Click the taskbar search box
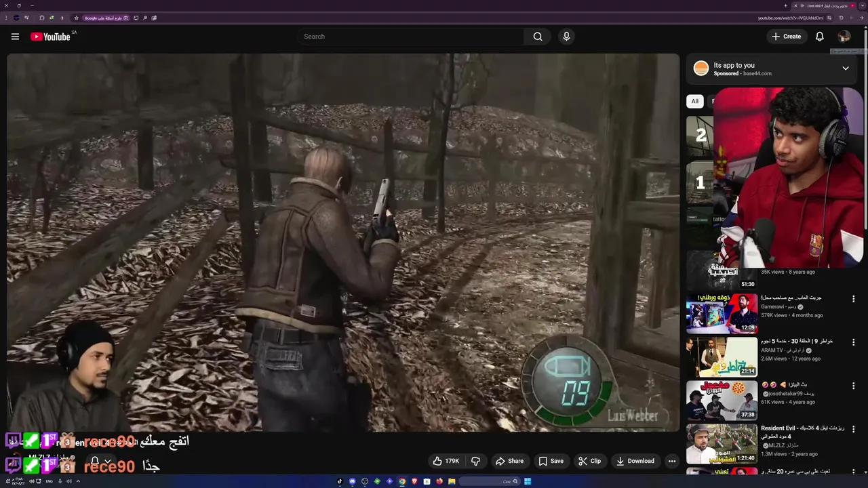 (489, 481)
